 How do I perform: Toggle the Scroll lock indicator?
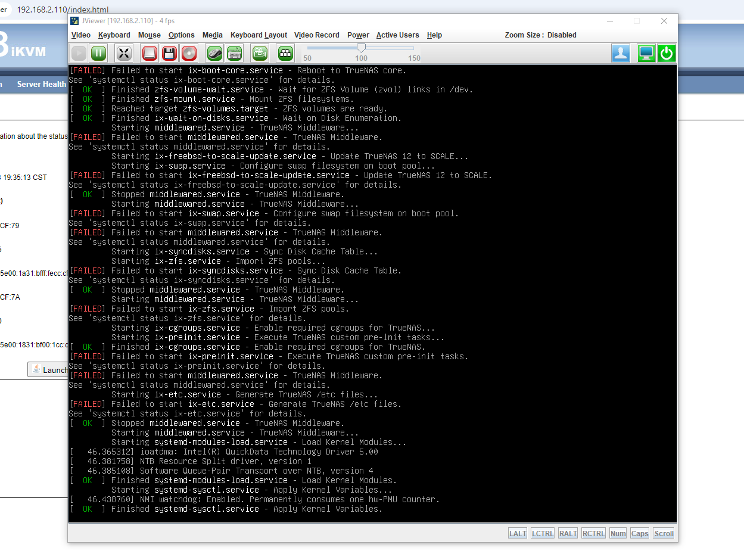664,533
